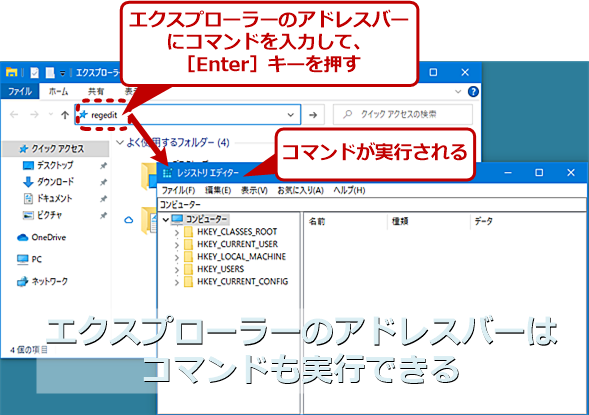Select the HKEY_CLASSES_ROOT key

click(x=237, y=232)
